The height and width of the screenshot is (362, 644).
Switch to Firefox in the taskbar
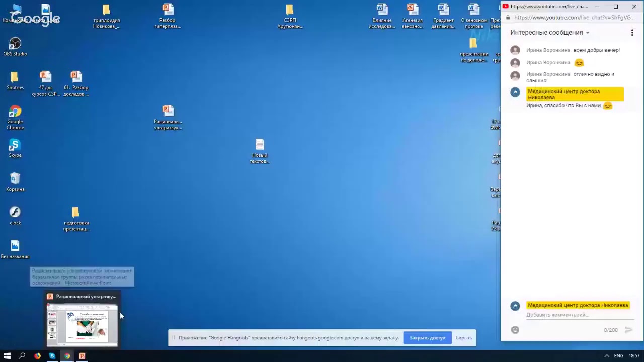37,356
